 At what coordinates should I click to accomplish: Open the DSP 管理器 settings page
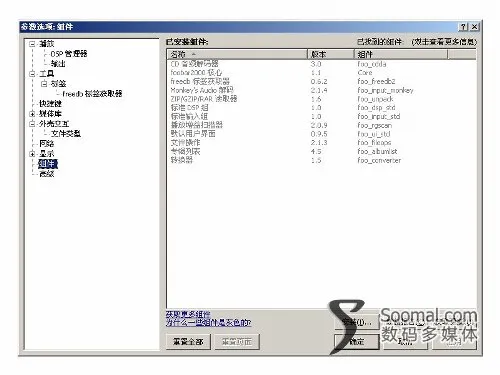click(x=69, y=54)
